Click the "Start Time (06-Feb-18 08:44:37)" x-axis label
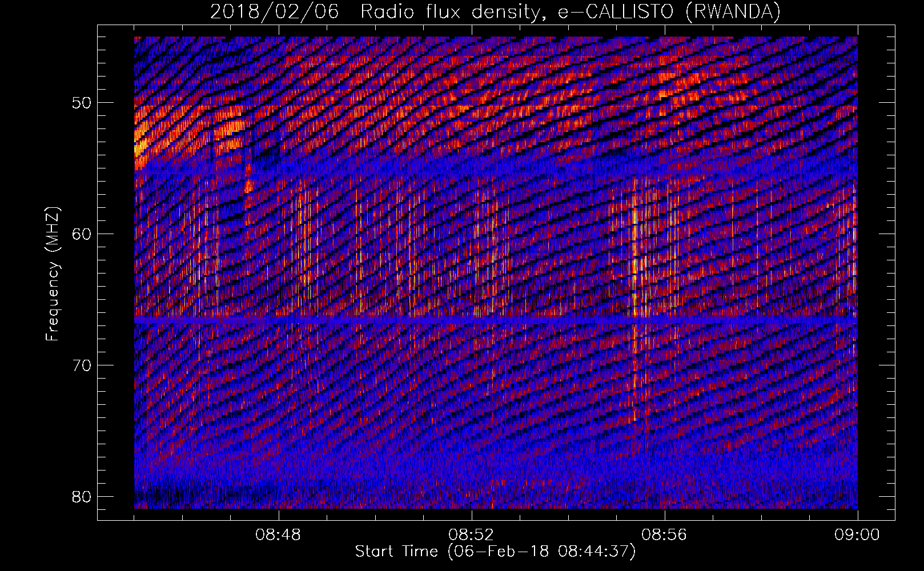Image resolution: width=924 pixels, height=571 pixels. coord(495,552)
